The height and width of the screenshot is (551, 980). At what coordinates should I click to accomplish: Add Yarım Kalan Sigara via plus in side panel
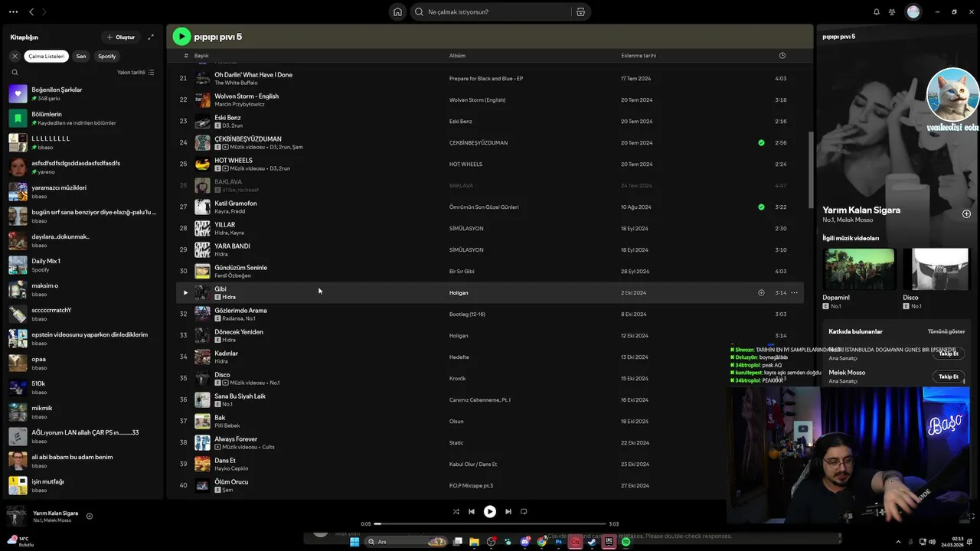966,214
